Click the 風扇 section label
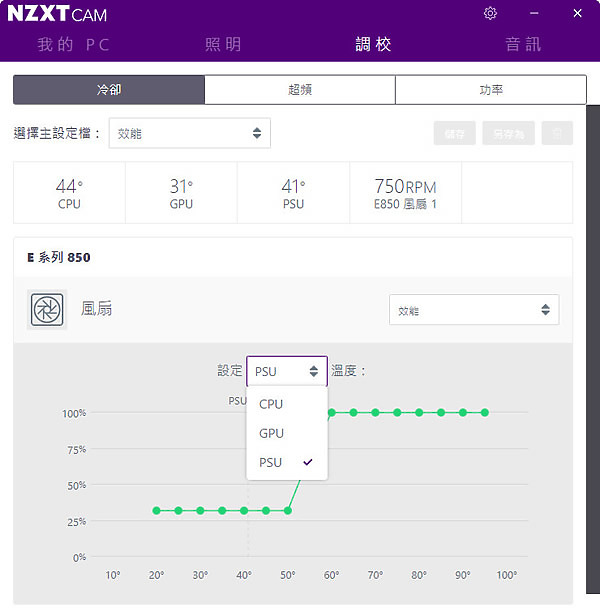This screenshot has width=600, height=612. 96,309
